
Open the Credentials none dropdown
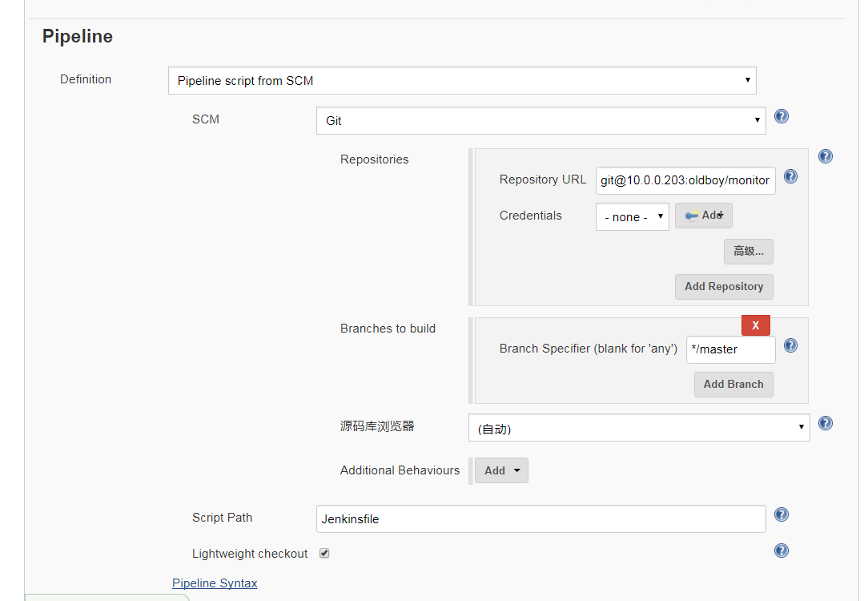click(x=632, y=216)
